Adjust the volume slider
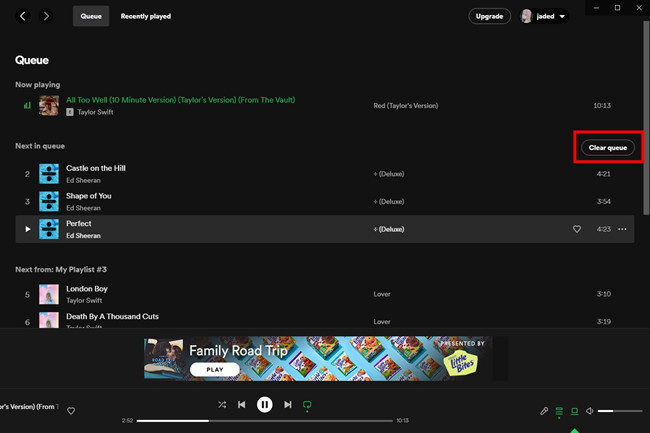650x433 pixels. [620, 411]
